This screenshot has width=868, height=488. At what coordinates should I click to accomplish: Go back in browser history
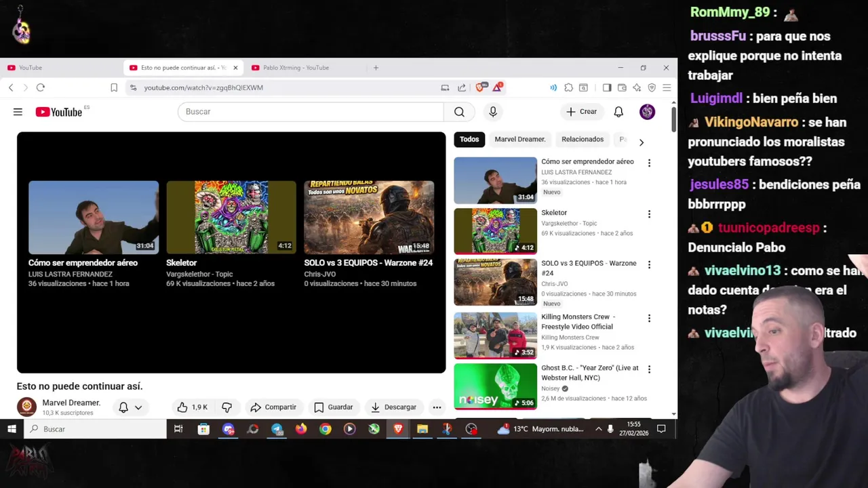[x=11, y=87]
